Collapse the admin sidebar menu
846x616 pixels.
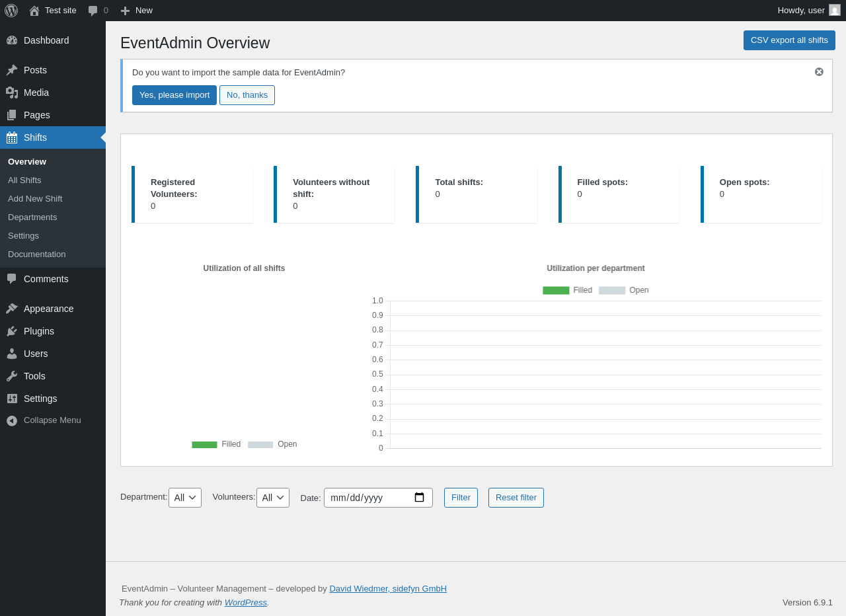click(x=44, y=420)
